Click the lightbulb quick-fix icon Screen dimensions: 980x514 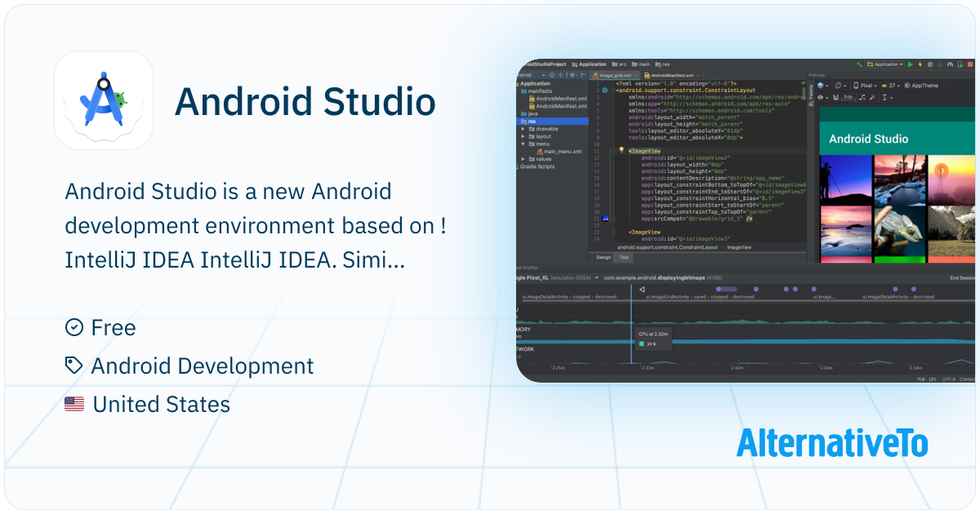point(621,149)
